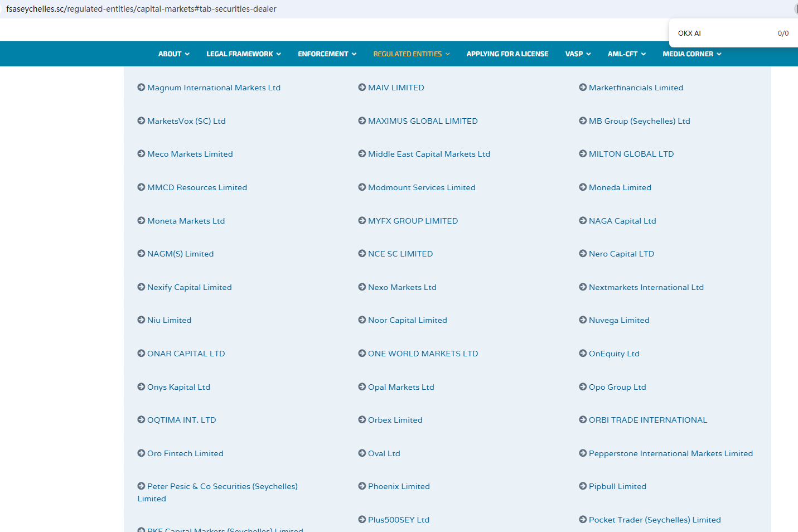Open Pepperstone International Markets Limited link
798x532 pixels.
pos(671,453)
